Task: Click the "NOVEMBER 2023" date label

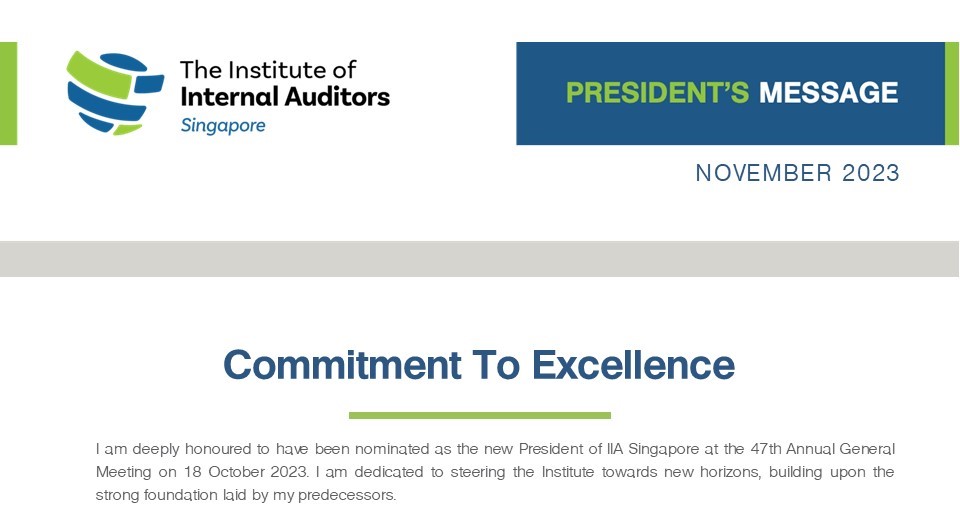Action: [x=797, y=173]
